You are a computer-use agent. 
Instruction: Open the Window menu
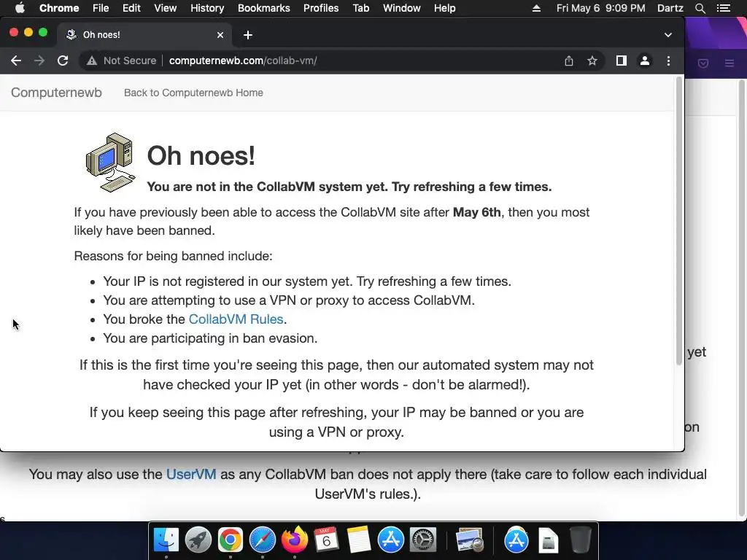pyautogui.click(x=402, y=8)
